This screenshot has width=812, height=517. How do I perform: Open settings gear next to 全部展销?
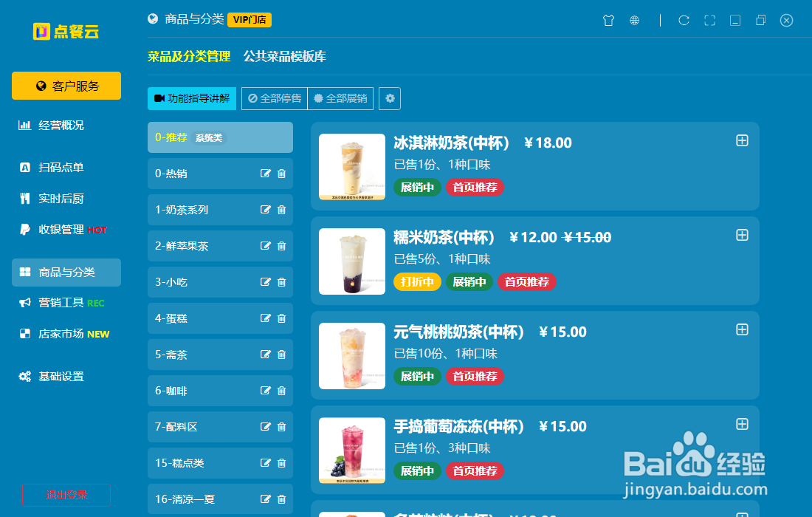click(x=390, y=98)
